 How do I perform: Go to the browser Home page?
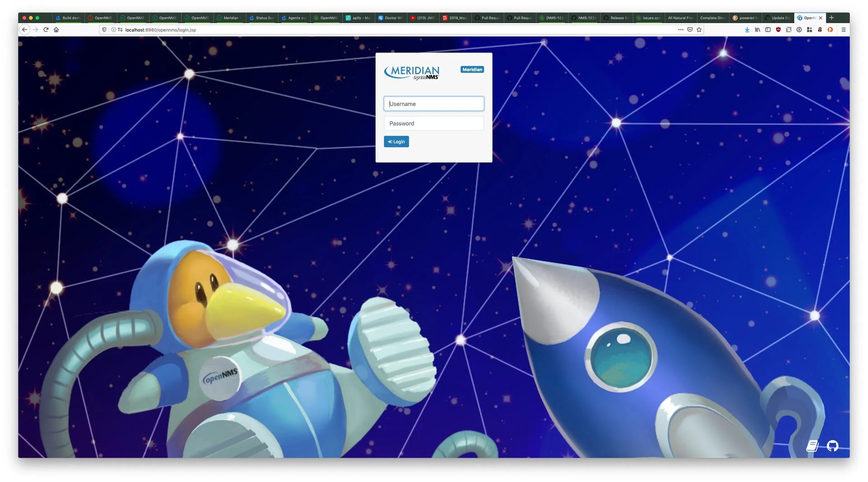pos(56,30)
